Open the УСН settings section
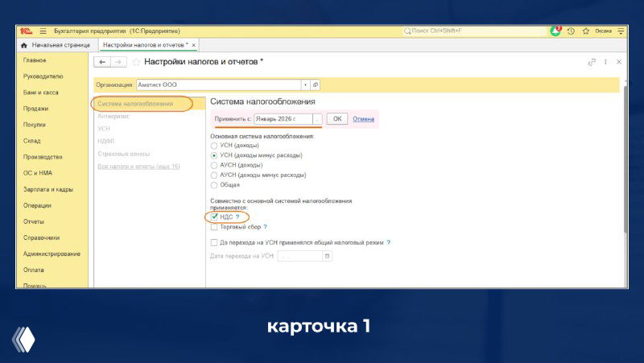644x363 pixels. (x=104, y=129)
